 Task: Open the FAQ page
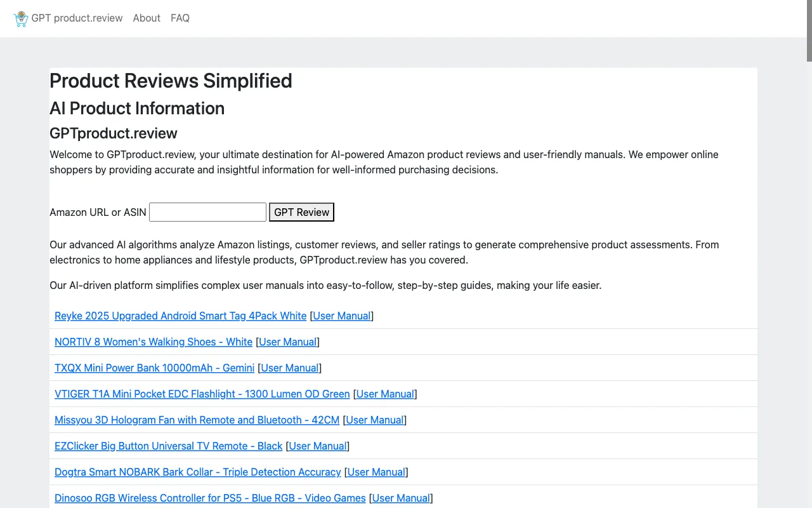coord(180,18)
